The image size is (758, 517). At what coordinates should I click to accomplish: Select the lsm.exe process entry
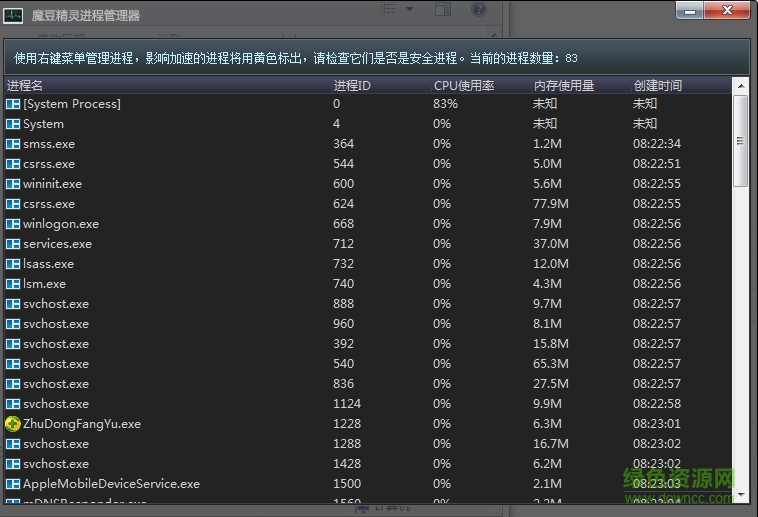pyautogui.click(x=44, y=284)
